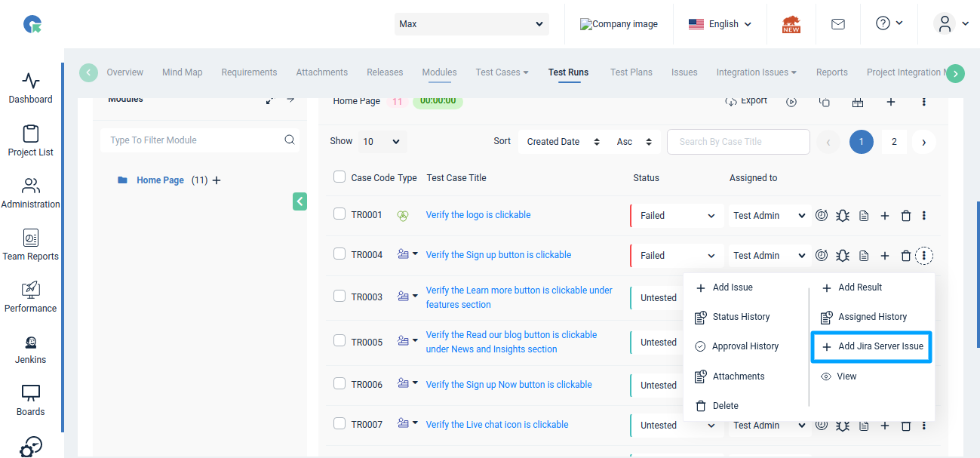This screenshot has height=458, width=980.
Task: Select all test cases via header checkbox
Action: pos(339,177)
